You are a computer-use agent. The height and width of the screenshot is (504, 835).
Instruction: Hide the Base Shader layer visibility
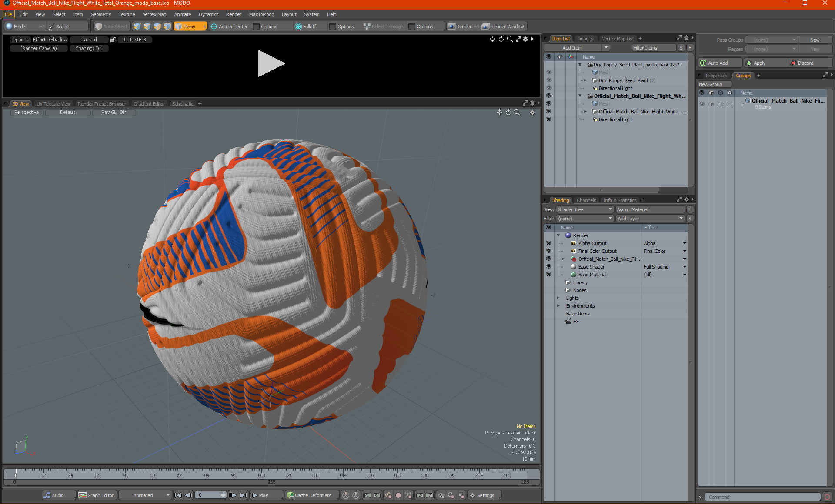pyautogui.click(x=548, y=267)
